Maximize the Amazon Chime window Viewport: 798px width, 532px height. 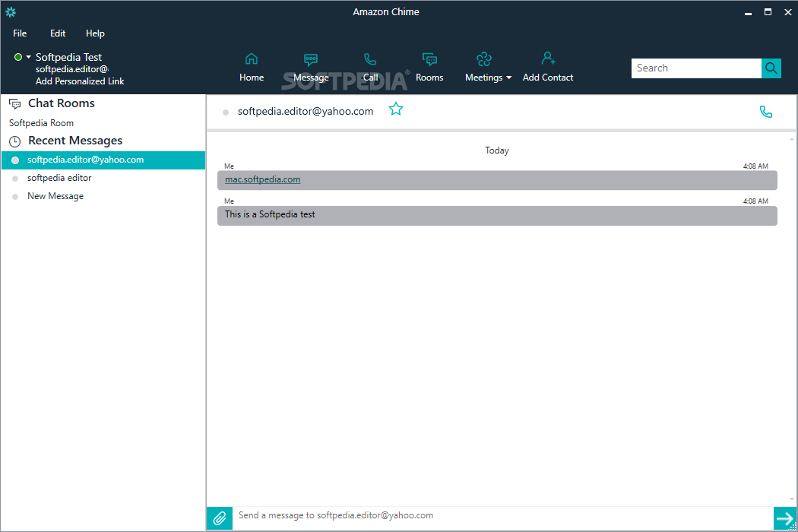768,11
